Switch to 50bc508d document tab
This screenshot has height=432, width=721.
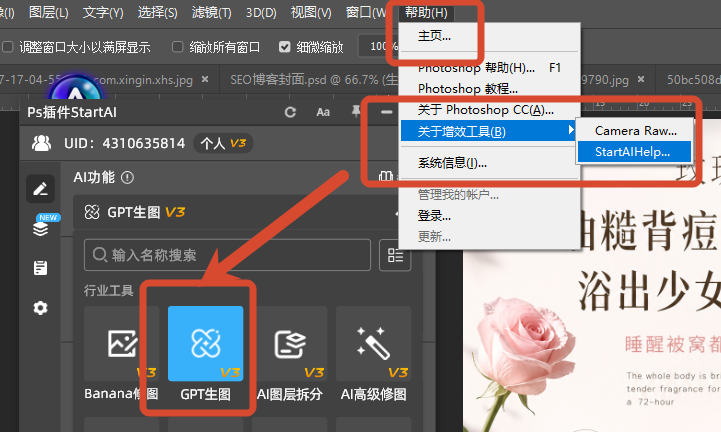pyautogui.click(x=694, y=80)
